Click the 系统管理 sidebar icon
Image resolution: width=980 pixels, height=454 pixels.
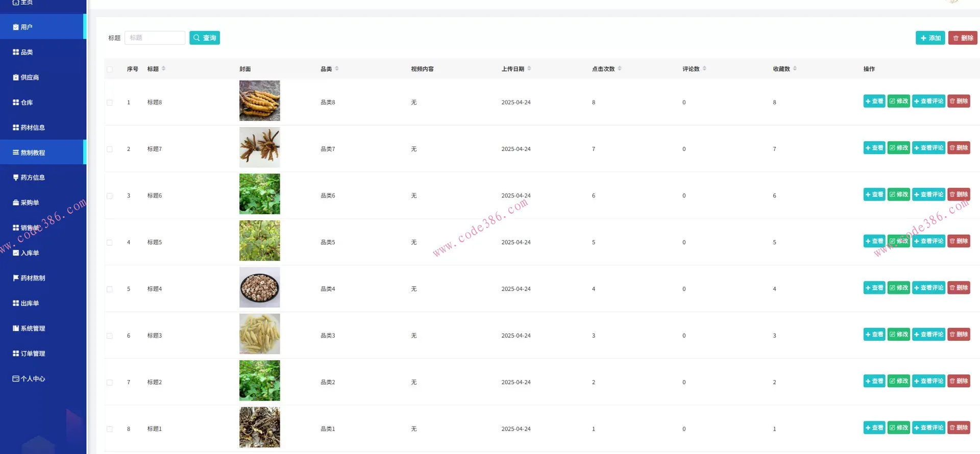(x=16, y=329)
